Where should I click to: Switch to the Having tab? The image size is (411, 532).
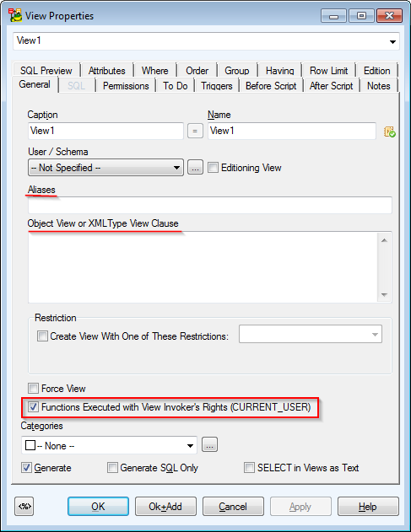click(x=280, y=71)
